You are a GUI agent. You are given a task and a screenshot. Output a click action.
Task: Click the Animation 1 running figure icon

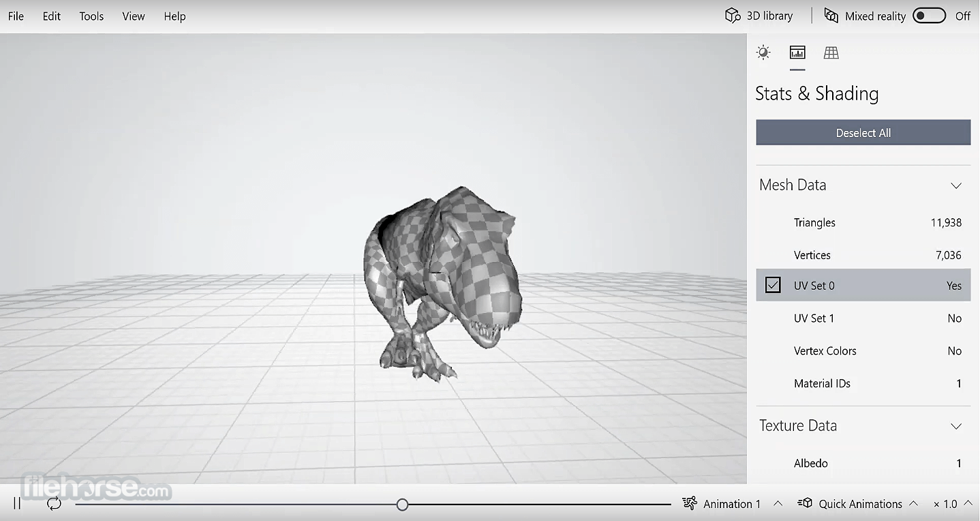tap(690, 504)
